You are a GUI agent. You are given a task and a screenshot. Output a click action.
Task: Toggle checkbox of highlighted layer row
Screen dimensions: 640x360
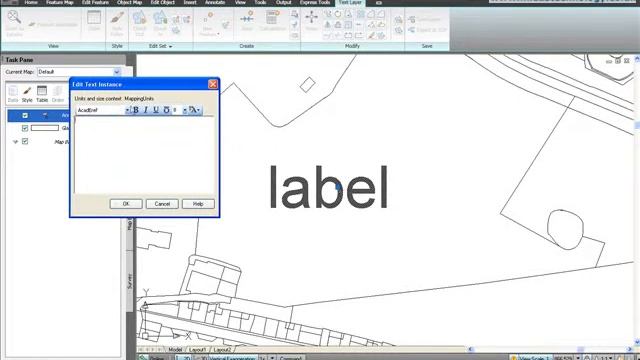pyautogui.click(x=25, y=116)
